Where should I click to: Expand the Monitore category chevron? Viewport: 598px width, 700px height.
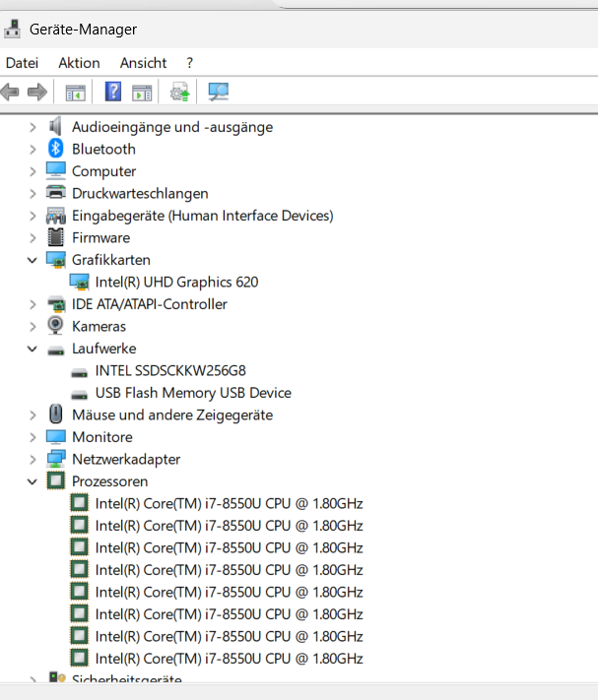click(33, 437)
